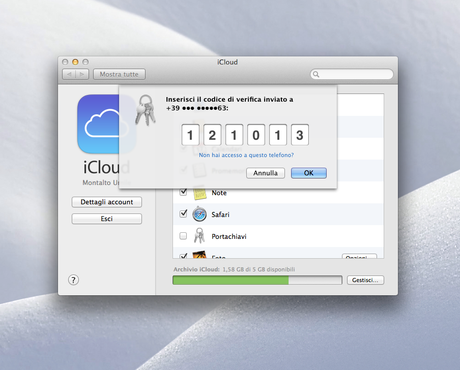Go back with the left arrow button
The width and height of the screenshot is (460, 370).
point(69,74)
